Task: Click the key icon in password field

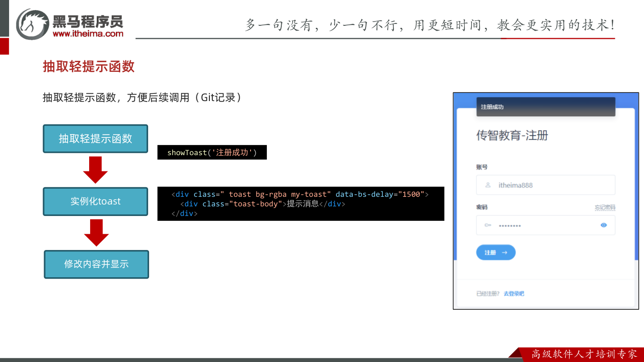Action: (488, 225)
